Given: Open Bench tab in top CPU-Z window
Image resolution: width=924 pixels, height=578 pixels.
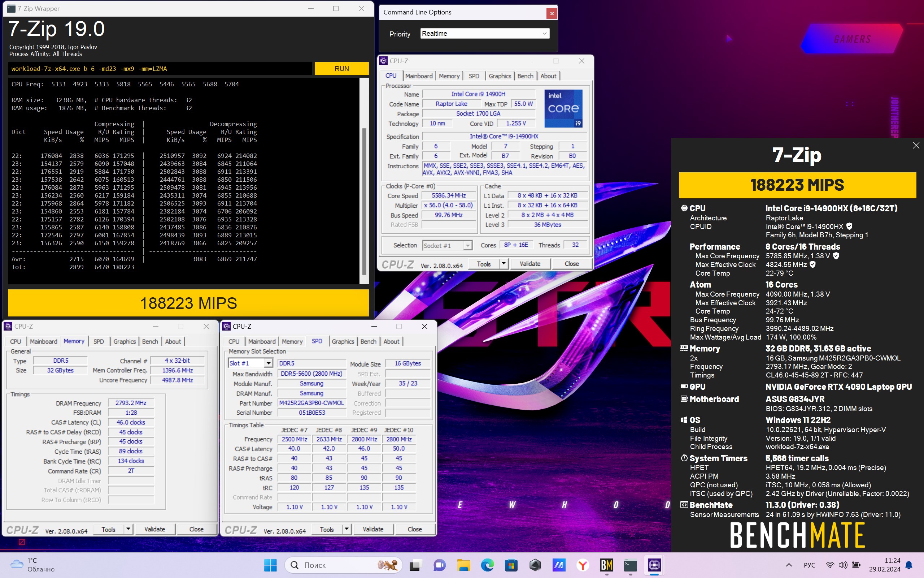Looking at the screenshot, I should tap(526, 76).
